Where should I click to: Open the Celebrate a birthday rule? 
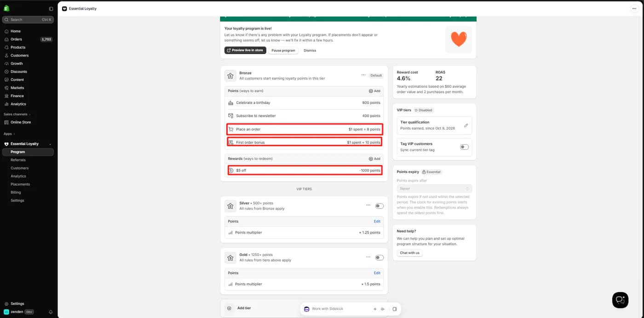pos(304,103)
